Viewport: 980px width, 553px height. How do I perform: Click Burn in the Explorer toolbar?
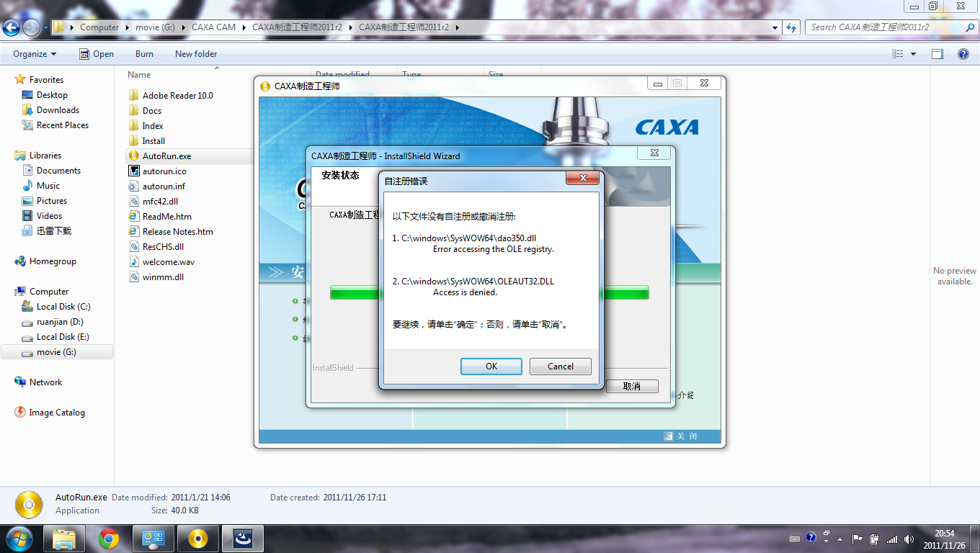tap(144, 54)
